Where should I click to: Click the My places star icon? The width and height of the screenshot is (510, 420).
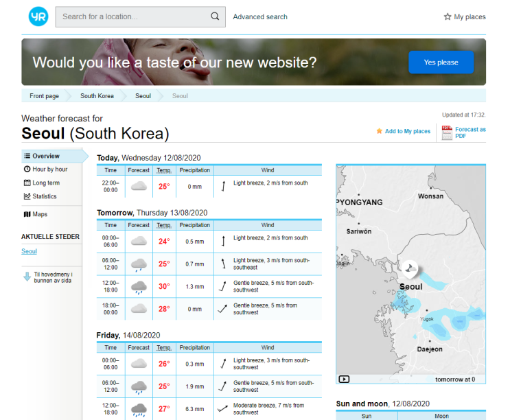448,16
